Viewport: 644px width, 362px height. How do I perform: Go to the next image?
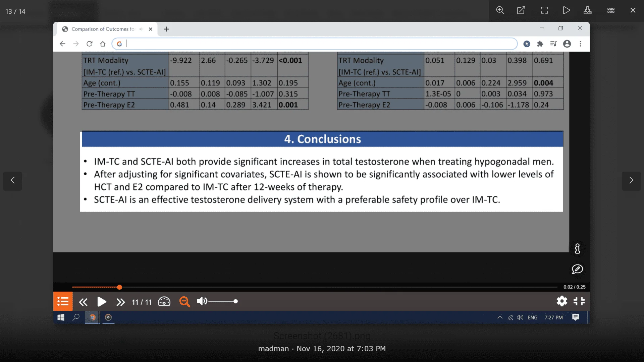coord(631,181)
